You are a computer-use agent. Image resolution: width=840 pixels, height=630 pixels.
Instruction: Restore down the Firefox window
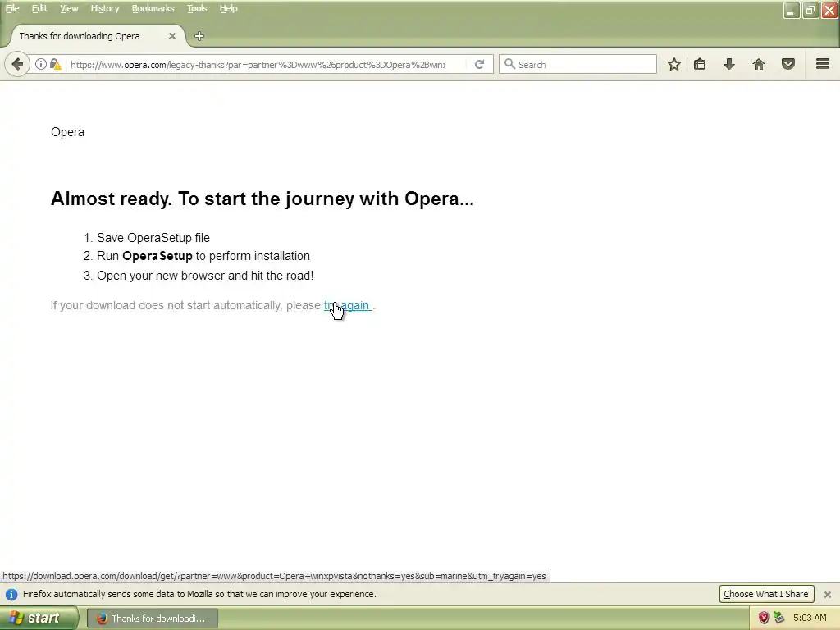tap(810, 10)
